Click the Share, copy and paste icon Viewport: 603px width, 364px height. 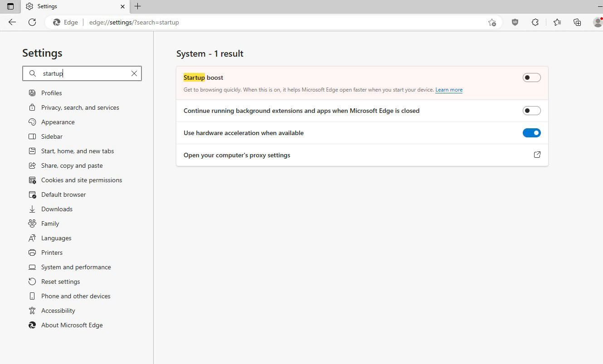[32, 165]
